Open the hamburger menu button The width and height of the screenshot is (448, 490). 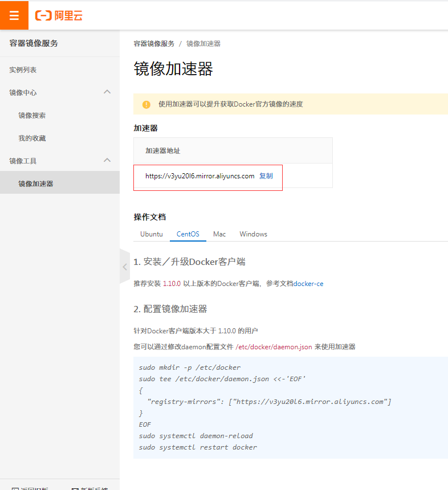pos(14,15)
